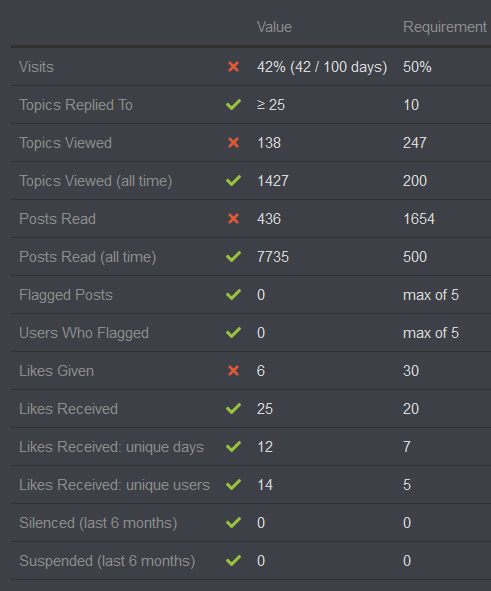Click the 1654 Posts Read requirement
The width and height of the screenshot is (491, 591).
pos(419,219)
